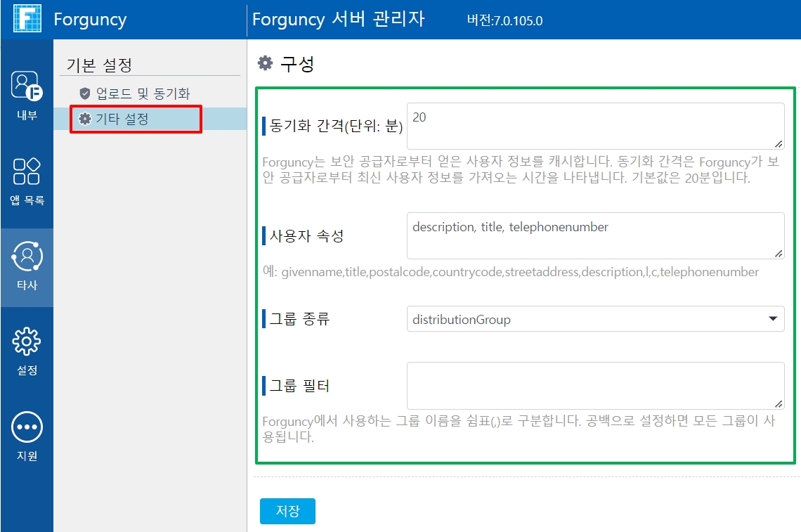Click the 버전 7.0.105.0 version label
This screenshot has height=532, width=801.
pyautogui.click(x=504, y=20)
